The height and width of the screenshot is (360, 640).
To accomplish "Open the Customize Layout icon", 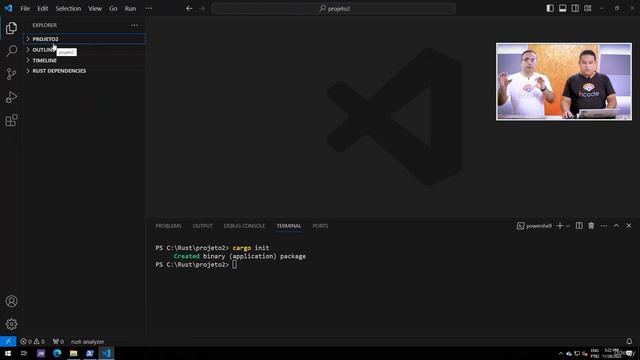I will (x=588, y=8).
